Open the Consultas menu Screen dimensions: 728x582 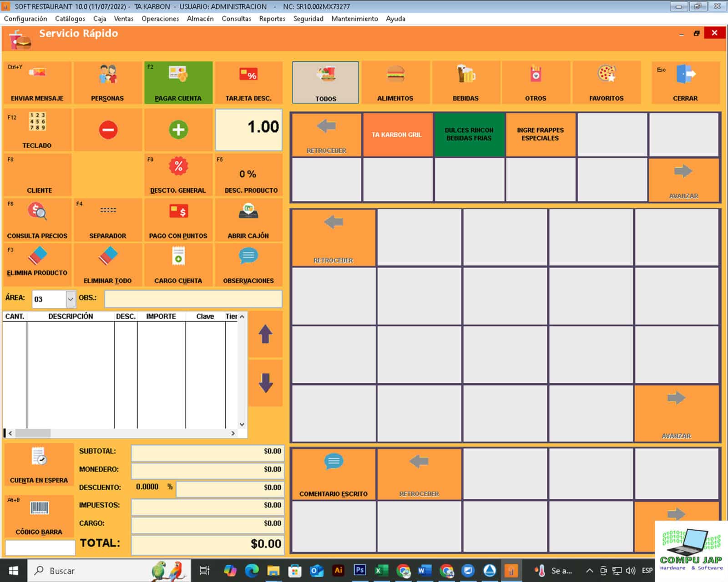(237, 19)
